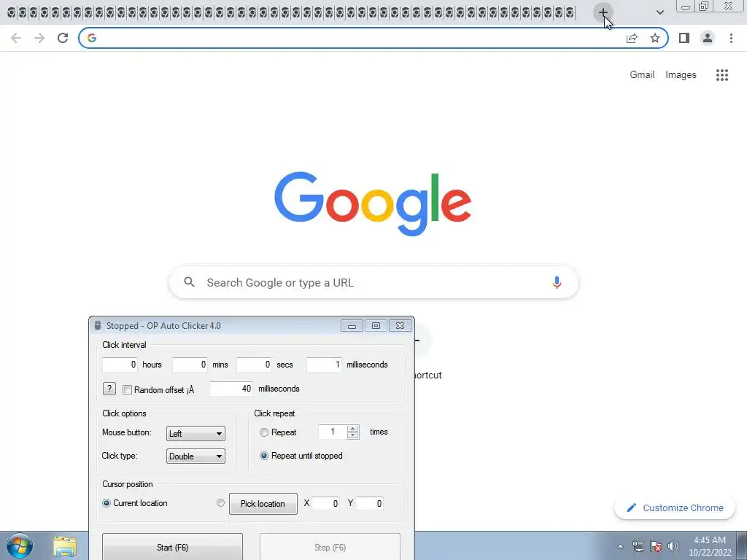The width and height of the screenshot is (747, 560).
Task: Click the Pick location button
Action: [263, 504]
